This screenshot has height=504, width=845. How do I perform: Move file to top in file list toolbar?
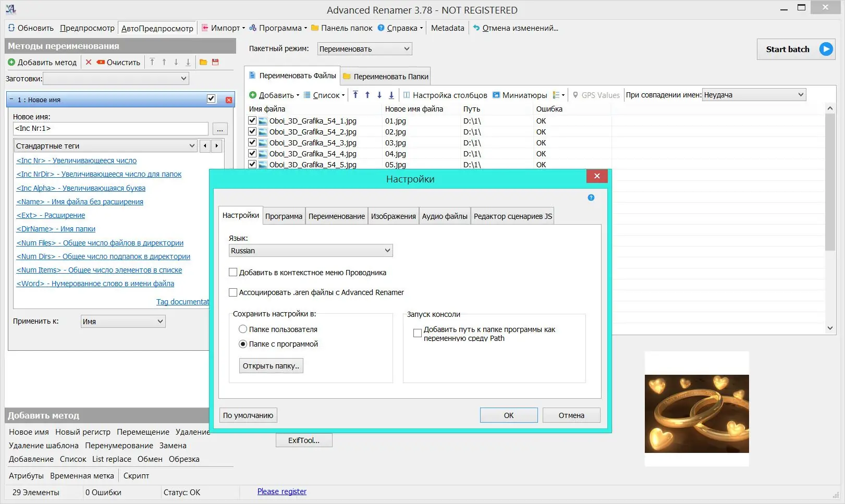pyautogui.click(x=356, y=95)
